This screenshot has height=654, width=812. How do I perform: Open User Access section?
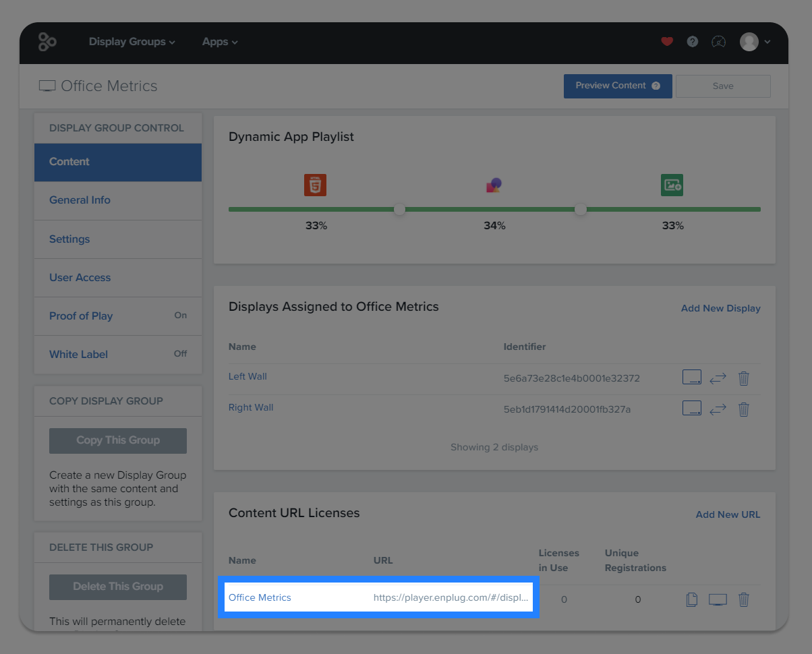pyautogui.click(x=118, y=278)
